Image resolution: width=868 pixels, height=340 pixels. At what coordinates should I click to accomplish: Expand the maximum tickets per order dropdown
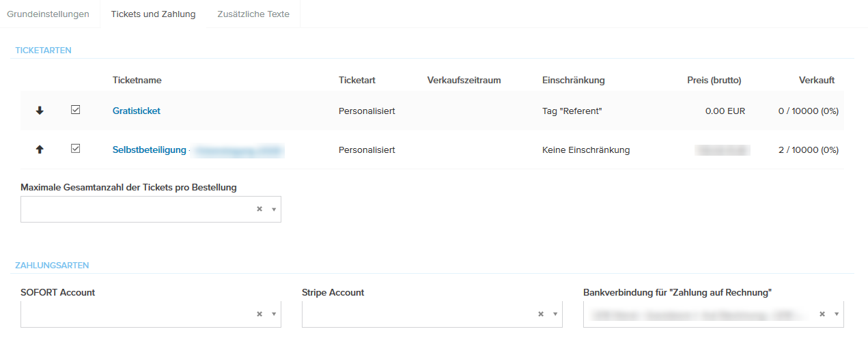click(x=273, y=210)
